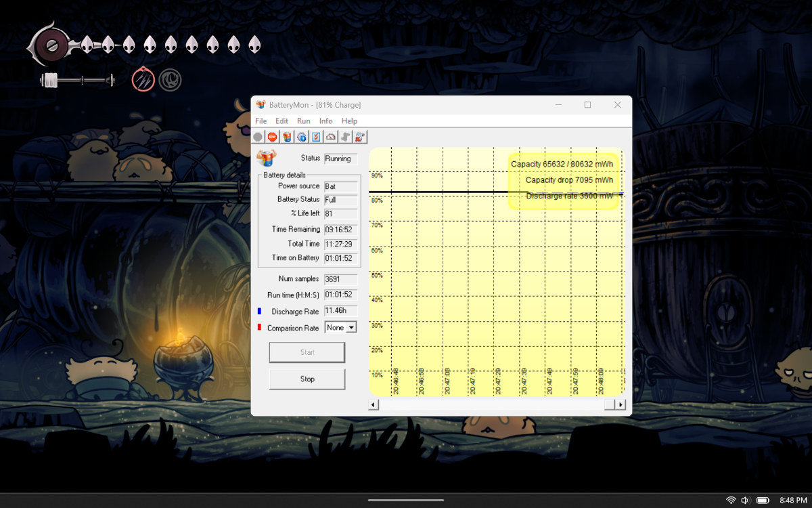Open the speedometer gauge toolbar icon
This screenshot has width=812, height=508.
pyautogui.click(x=331, y=137)
